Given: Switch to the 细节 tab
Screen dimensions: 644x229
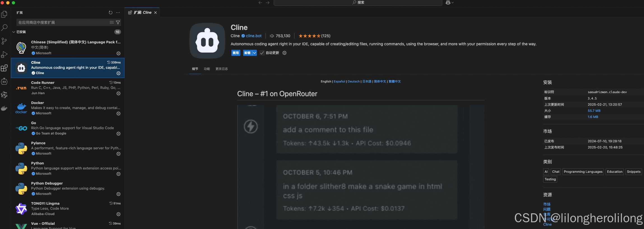Looking at the screenshot, I should click(x=195, y=69).
